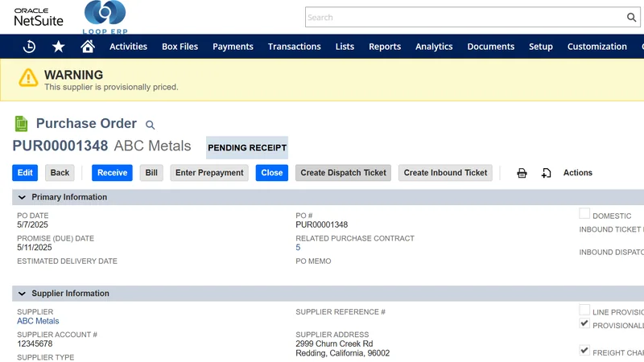Click the Back button
This screenshot has height=362, width=644.
60,173
